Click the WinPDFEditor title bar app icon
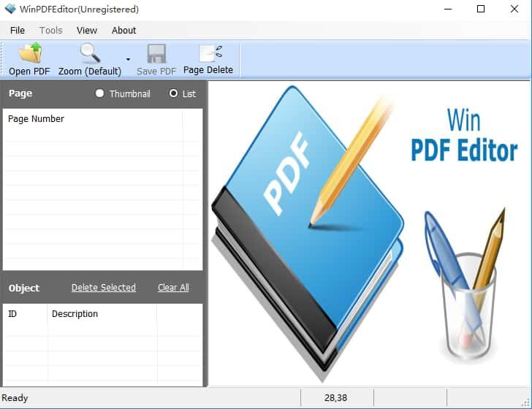This screenshot has height=409, width=532. coord(10,9)
